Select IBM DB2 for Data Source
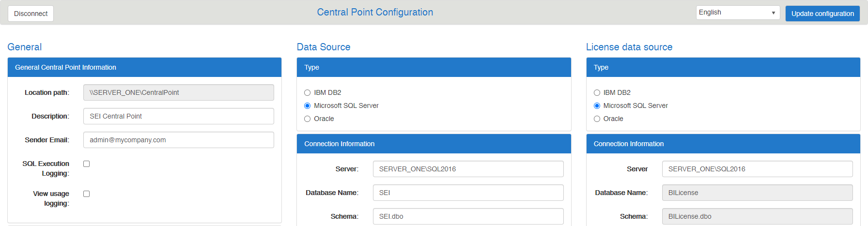Viewport: 868px width, 226px height. point(307,93)
